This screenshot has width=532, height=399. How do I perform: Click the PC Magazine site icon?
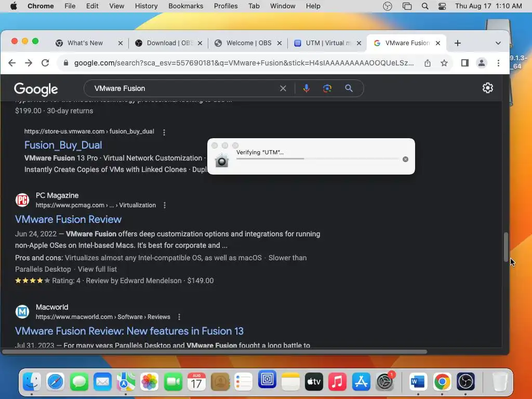tap(22, 200)
